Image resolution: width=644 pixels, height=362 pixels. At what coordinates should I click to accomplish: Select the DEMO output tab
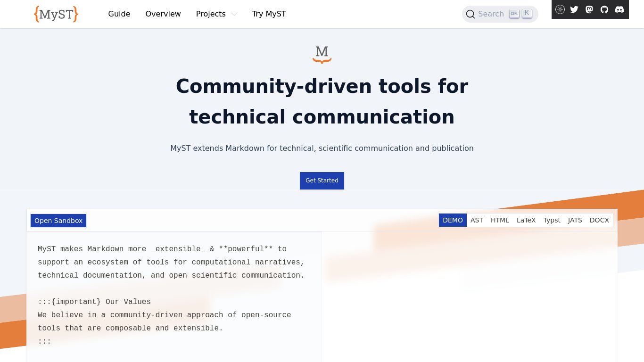point(453,220)
